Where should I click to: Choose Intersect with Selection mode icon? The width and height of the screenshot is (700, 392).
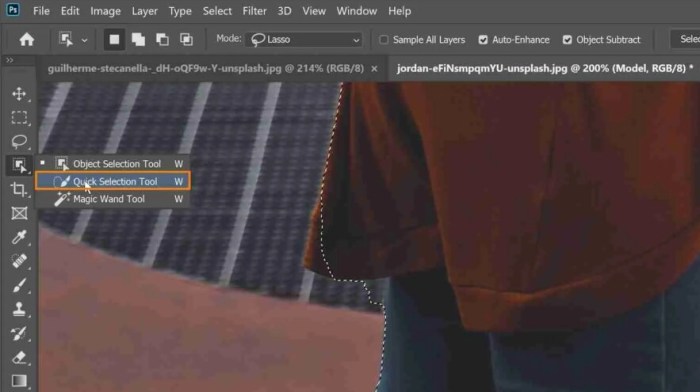186,40
